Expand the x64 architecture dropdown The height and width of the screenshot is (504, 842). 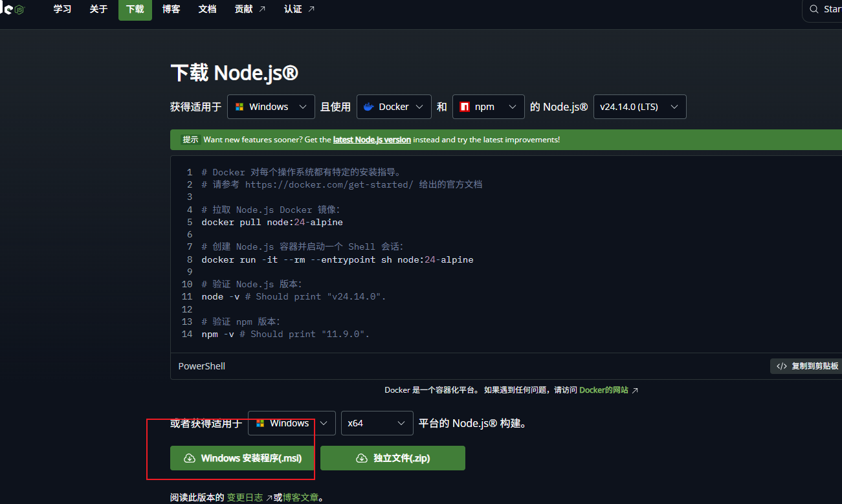[377, 423]
